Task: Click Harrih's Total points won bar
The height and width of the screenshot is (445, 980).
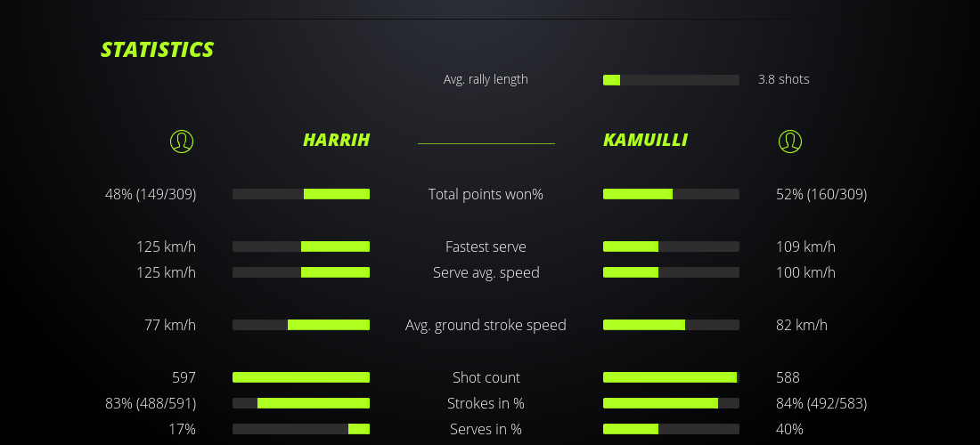Action: click(301, 194)
